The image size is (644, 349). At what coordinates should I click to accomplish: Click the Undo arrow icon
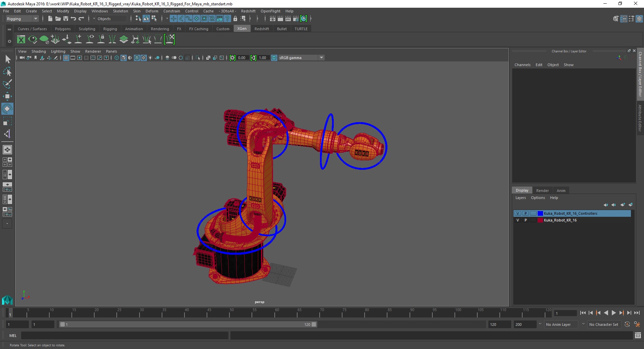pyautogui.click(x=73, y=19)
